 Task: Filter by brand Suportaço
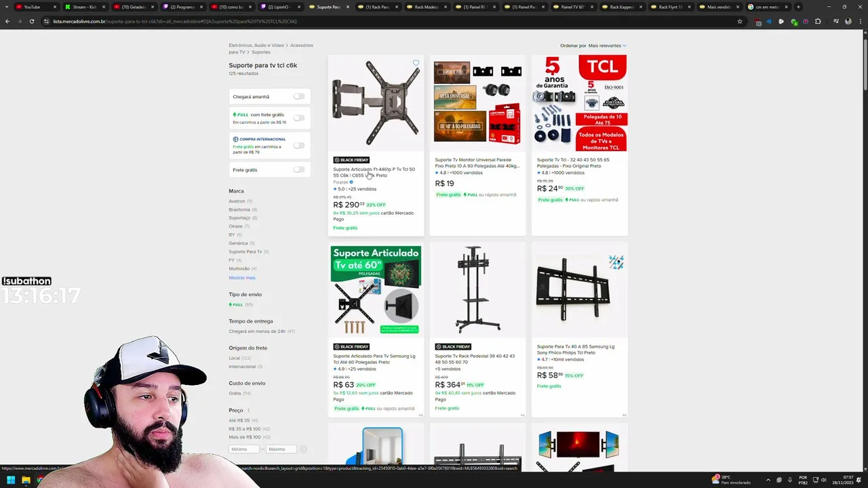click(239, 218)
